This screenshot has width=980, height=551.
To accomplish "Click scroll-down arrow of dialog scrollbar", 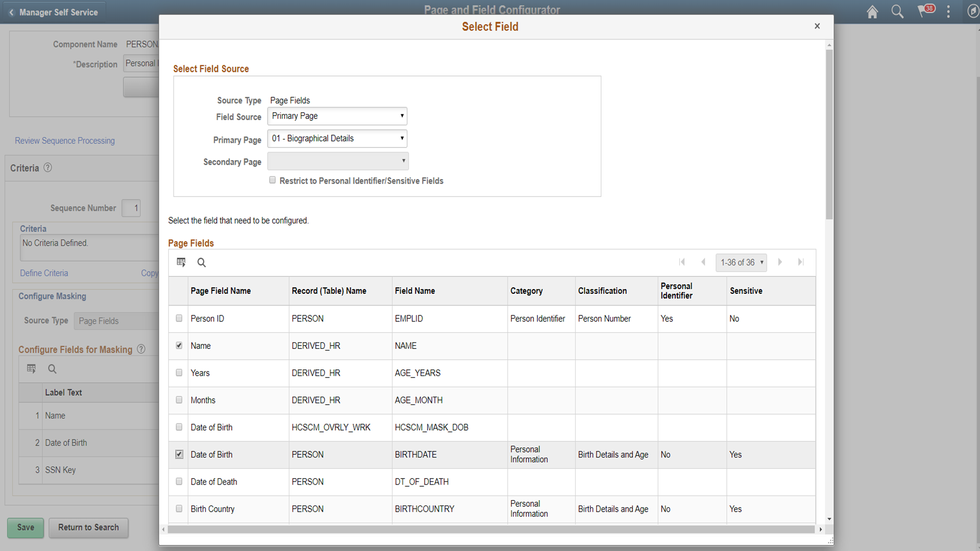I will [x=829, y=519].
